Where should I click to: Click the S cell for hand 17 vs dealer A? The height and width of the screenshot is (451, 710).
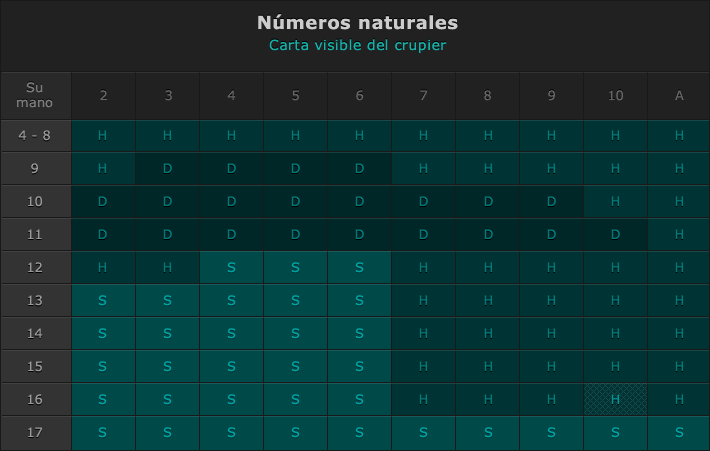point(679,433)
